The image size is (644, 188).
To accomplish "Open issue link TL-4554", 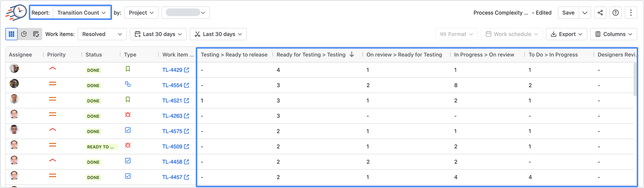I will pyautogui.click(x=172, y=85).
